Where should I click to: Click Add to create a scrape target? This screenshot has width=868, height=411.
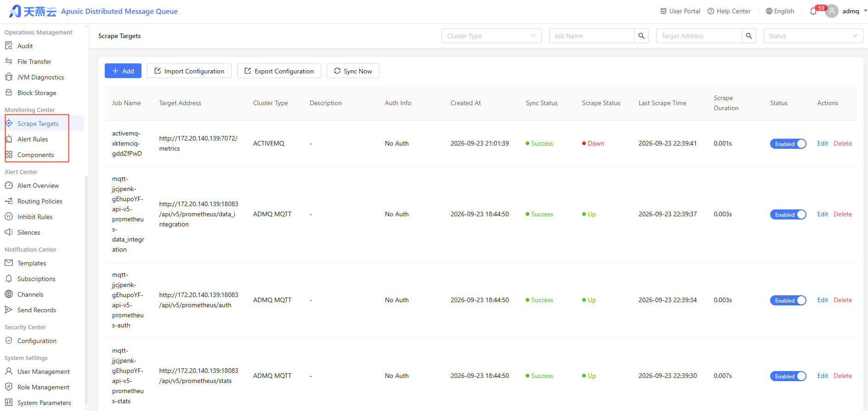point(123,71)
